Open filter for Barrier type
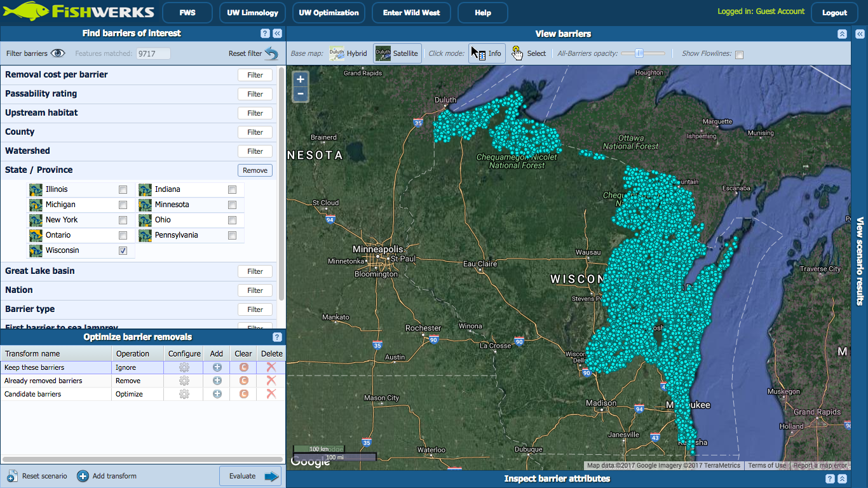 (255, 309)
